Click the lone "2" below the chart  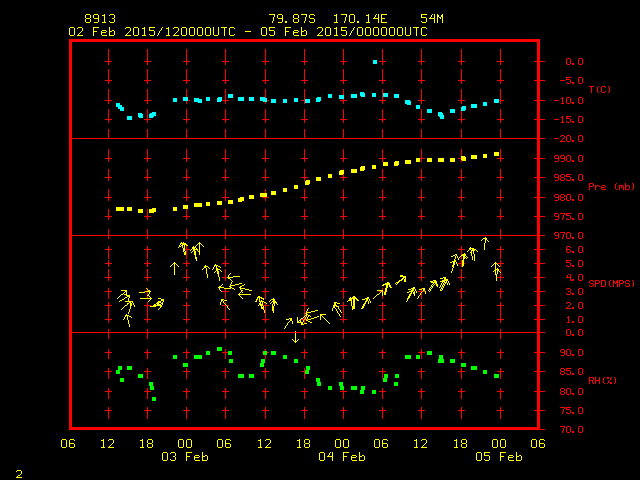(19, 474)
